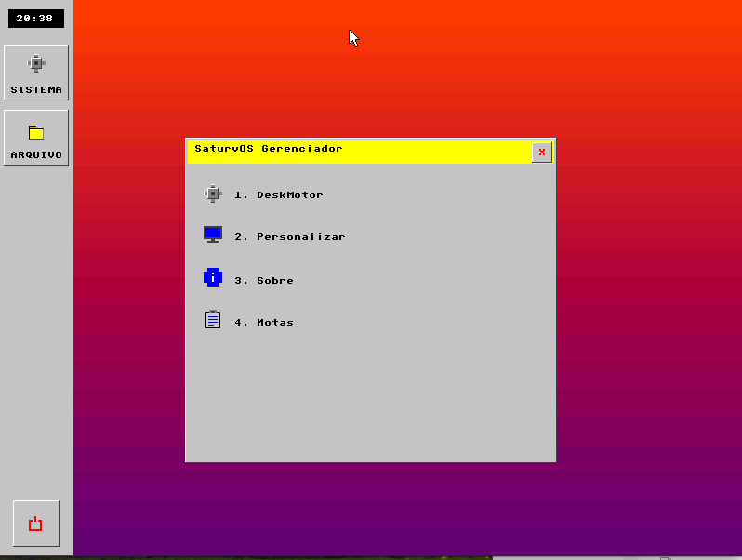Close the SaturvOS Gerenciador window
The width and height of the screenshot is (742, 560).
(541, 153)
